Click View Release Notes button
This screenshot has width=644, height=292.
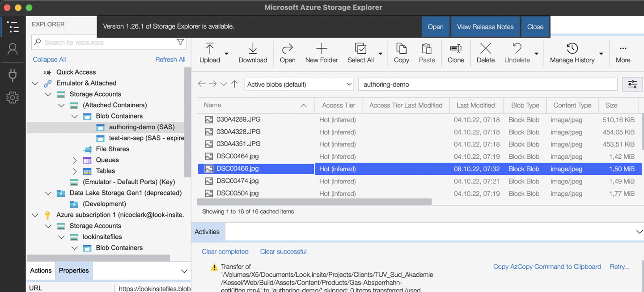click(x=485, y=27)
